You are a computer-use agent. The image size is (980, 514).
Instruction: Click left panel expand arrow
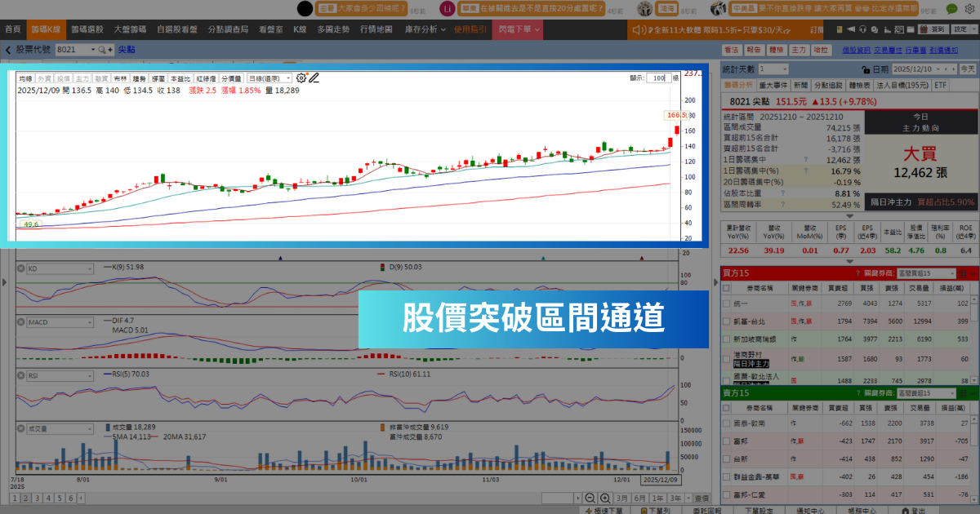[3, 283]
